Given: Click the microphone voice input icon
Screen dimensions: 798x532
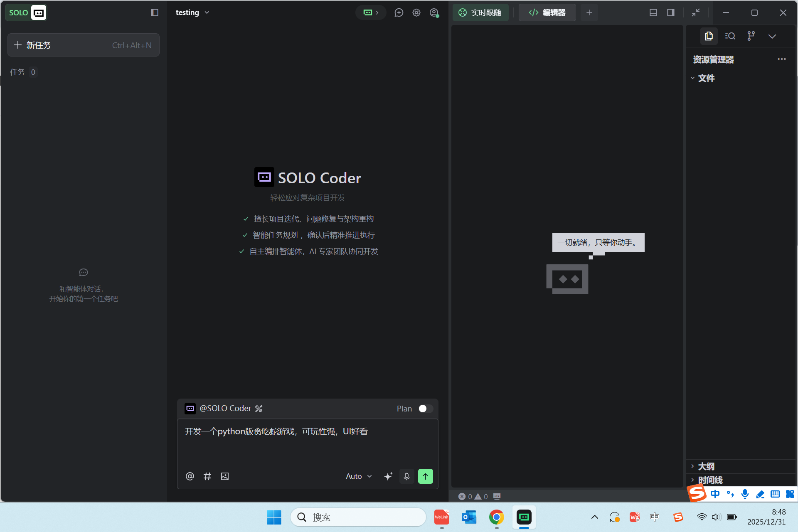Looking at the screenshot, I should [406, 476].
